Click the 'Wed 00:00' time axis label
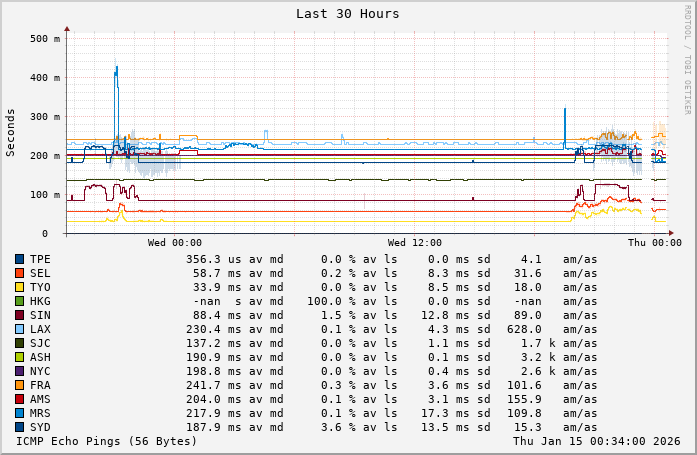The image size is (697, 455). click(x=174, y=243)
